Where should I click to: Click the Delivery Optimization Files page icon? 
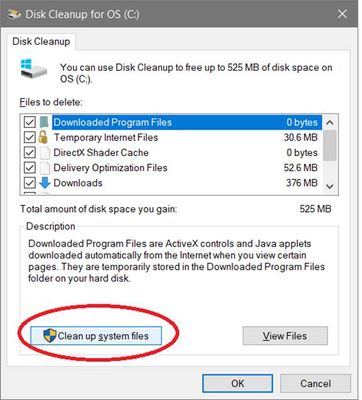pos(45,168)
